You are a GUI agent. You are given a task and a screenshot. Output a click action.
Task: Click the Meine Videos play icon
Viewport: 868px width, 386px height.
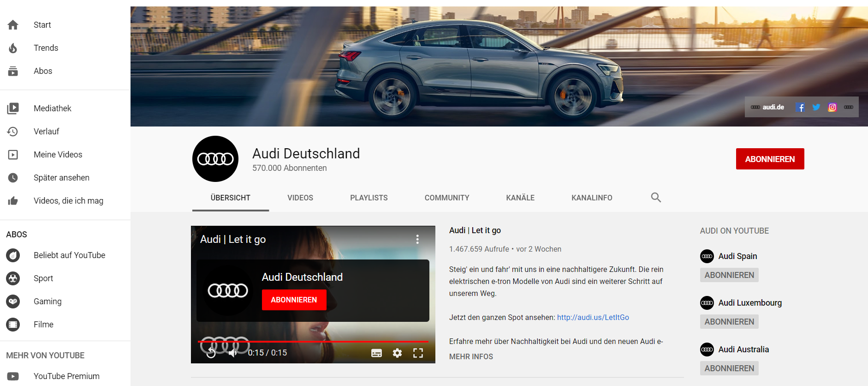(13, 155)
